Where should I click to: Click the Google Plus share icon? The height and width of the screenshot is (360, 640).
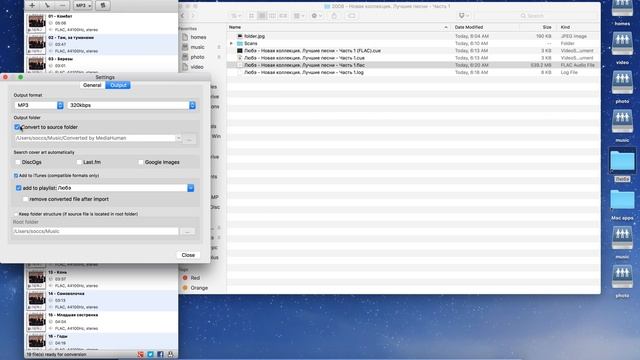pyautogui.click(x=141, y=355)
